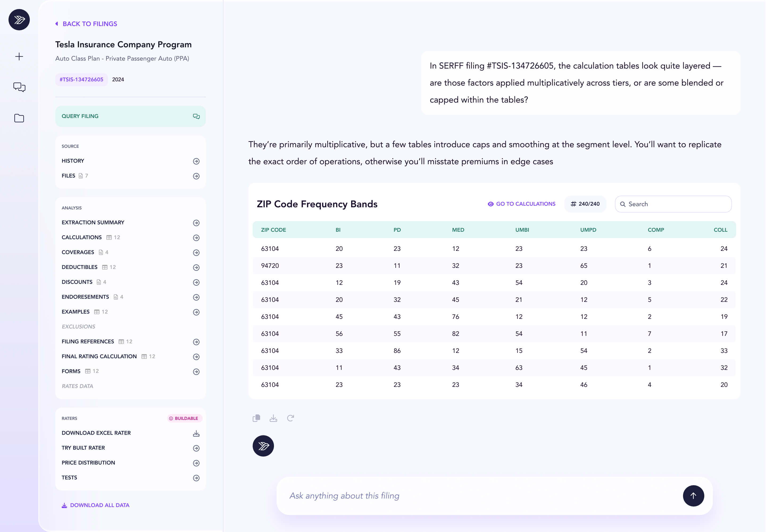The image size is (766, 532).
Task: Click Download Excel Rater icon
Action: 196,433
